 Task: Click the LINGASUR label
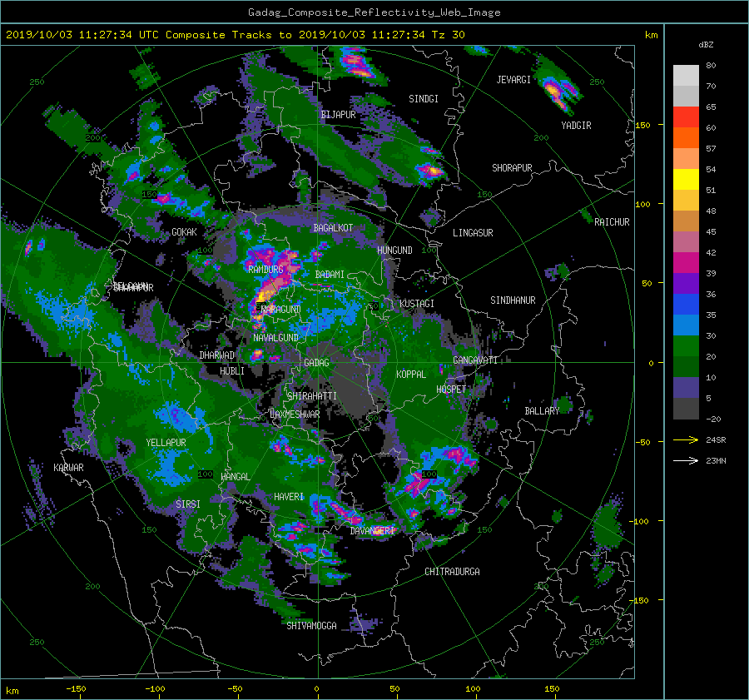pos(473,233)
